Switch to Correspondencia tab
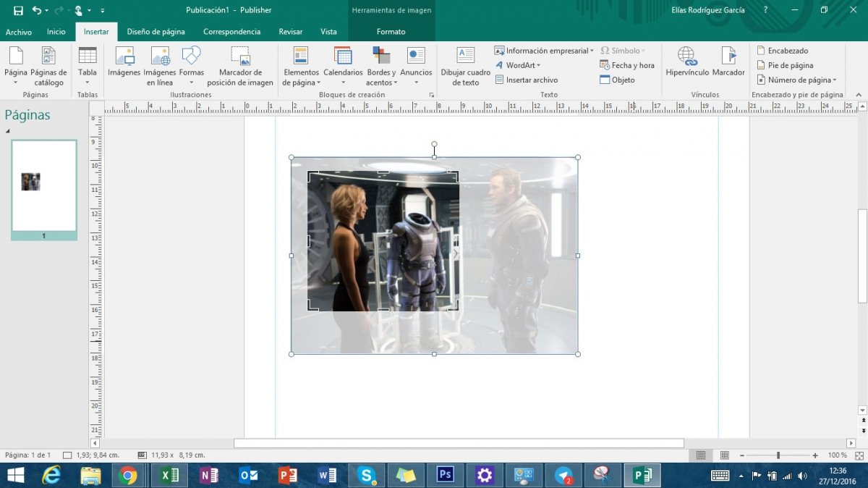The image size is (868, 488). coord(231,32)
